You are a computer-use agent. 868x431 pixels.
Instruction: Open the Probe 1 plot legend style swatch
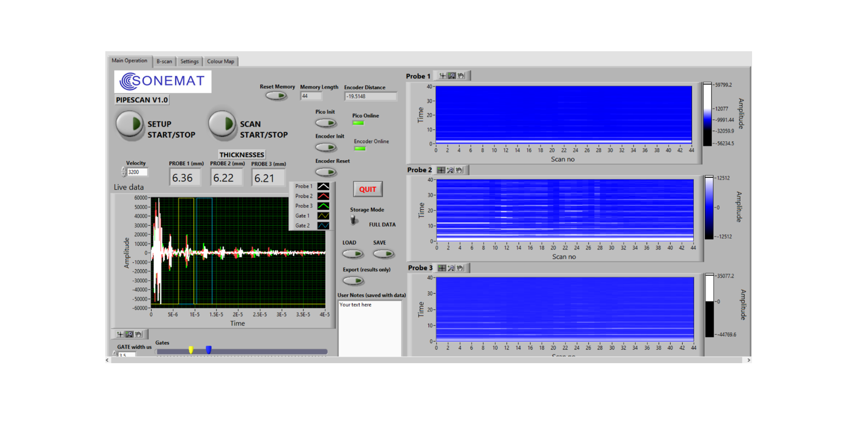pos(323,186)
